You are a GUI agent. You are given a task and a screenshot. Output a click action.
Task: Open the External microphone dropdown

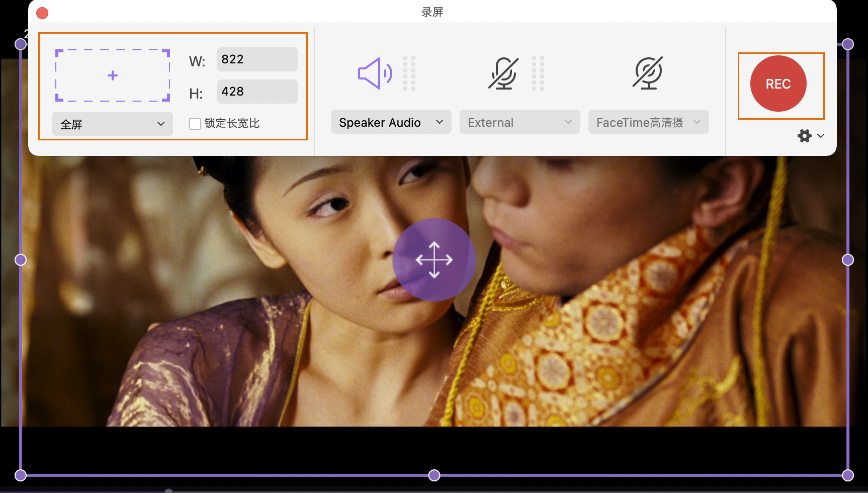pos(520,122)
